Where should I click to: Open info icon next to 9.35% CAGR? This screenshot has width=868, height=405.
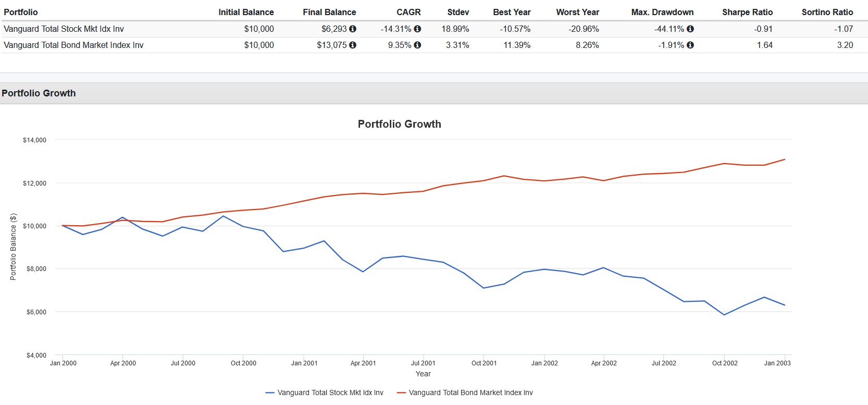pyautogui.click(x=417, y=45)
